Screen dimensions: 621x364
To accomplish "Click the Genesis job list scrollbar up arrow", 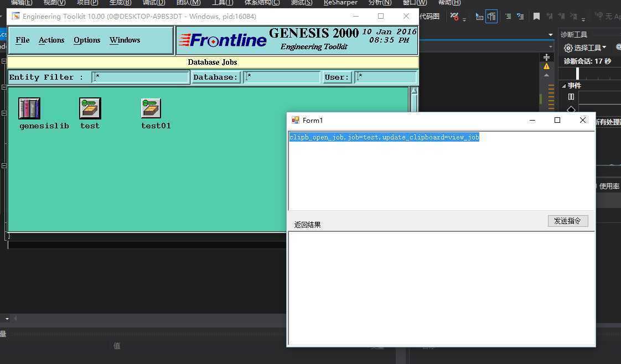I will (x=414, y=91).
